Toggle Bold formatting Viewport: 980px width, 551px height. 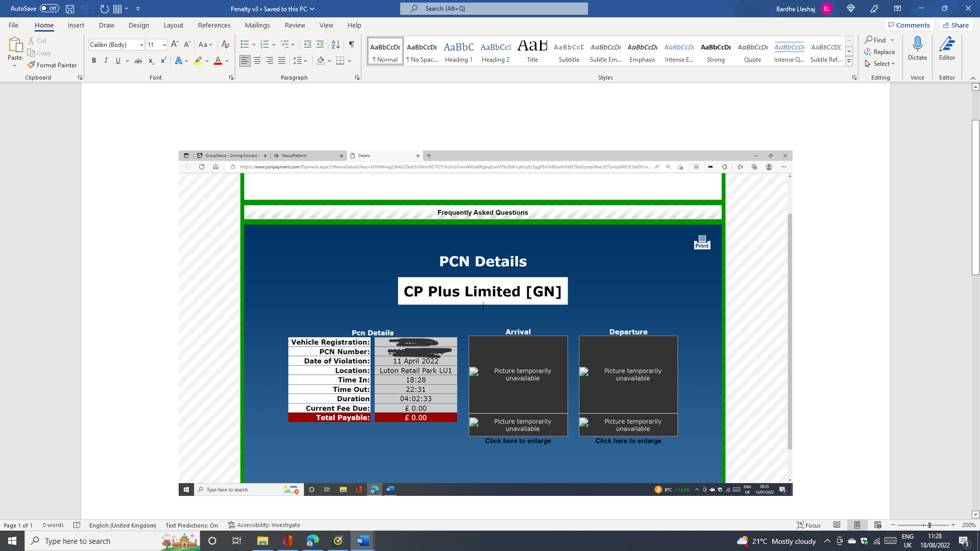(94, 61)
